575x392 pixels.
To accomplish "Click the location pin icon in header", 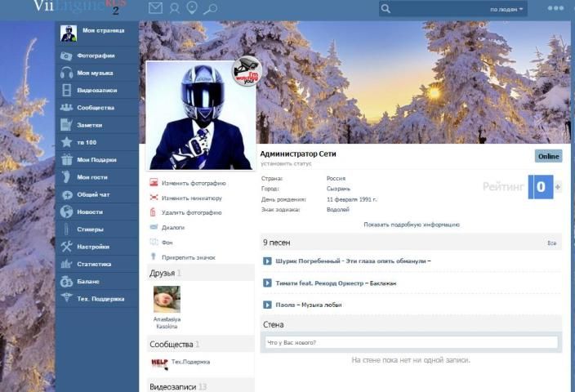I will pyautogui.click(x=192, y=8).
